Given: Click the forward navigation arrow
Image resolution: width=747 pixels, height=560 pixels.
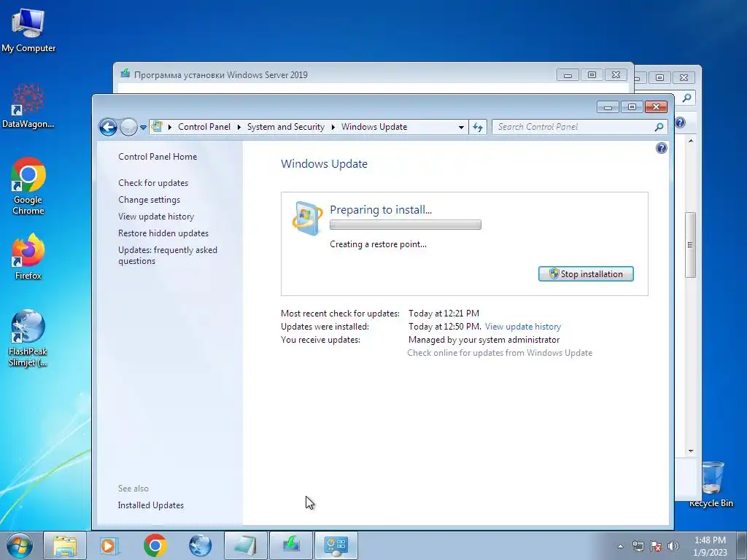Looking at the screenshot, I should (x=128, y=127).
